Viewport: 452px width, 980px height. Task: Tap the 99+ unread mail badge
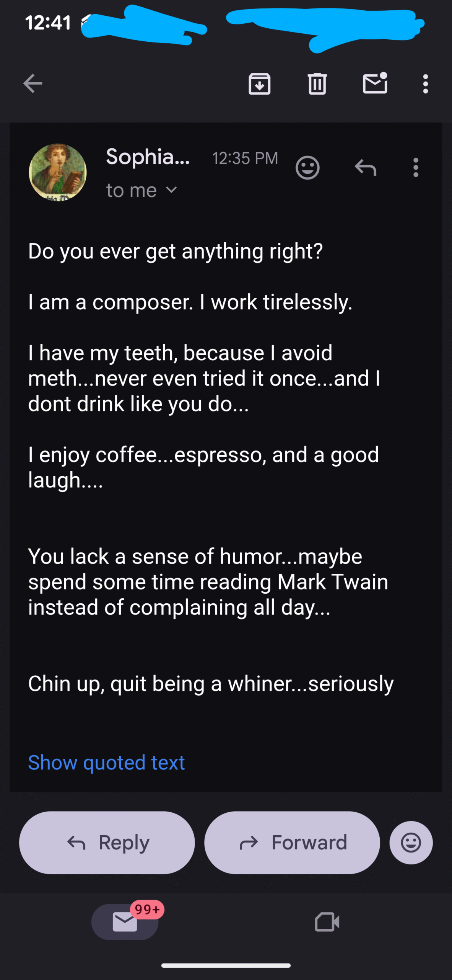(x=147, y=909)
